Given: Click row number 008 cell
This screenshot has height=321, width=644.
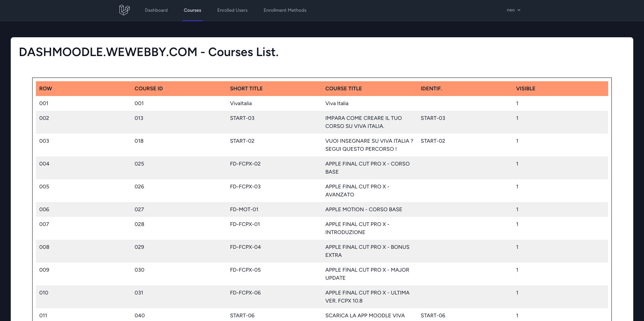Looking at the screenshot, I should [x=44, y=247].
